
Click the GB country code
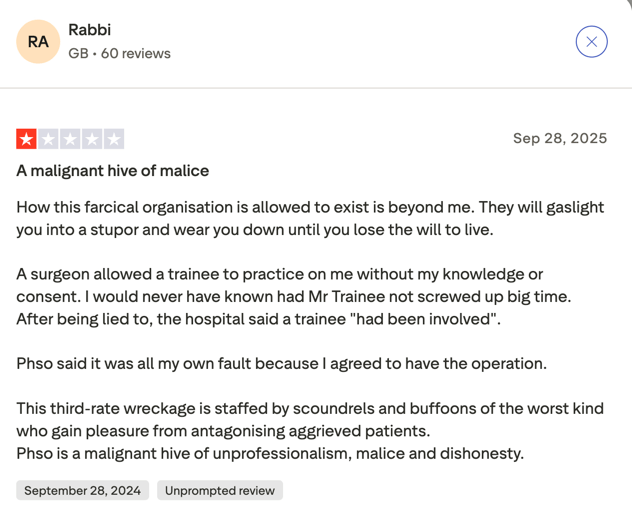coord(78,53)
